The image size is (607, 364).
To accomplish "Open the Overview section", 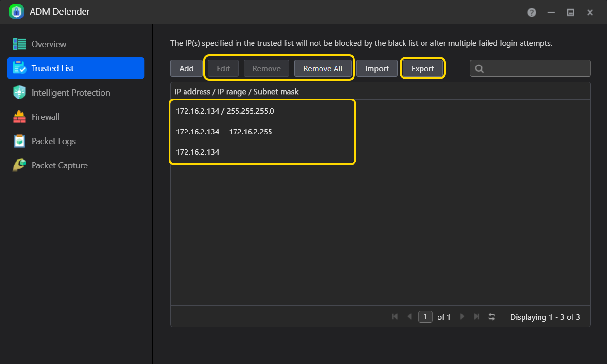I will point(76,44).
